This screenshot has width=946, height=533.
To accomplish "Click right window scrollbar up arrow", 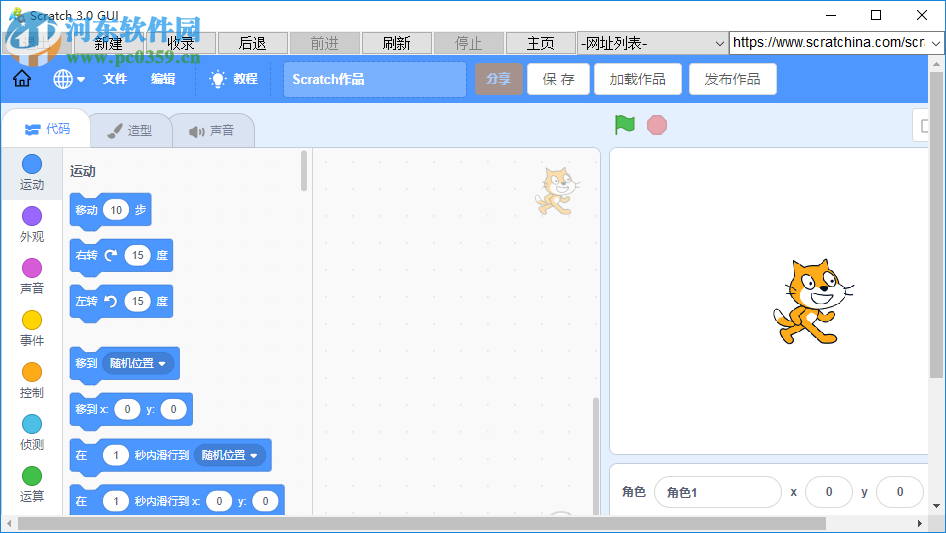I will pos(936,63).
